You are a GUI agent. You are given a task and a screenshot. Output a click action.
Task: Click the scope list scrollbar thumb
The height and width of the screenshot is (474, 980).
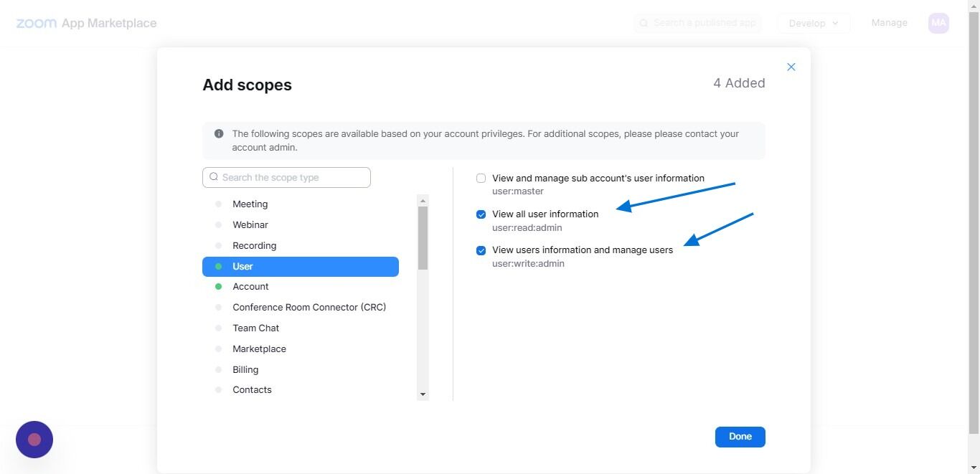coord(423,238)
